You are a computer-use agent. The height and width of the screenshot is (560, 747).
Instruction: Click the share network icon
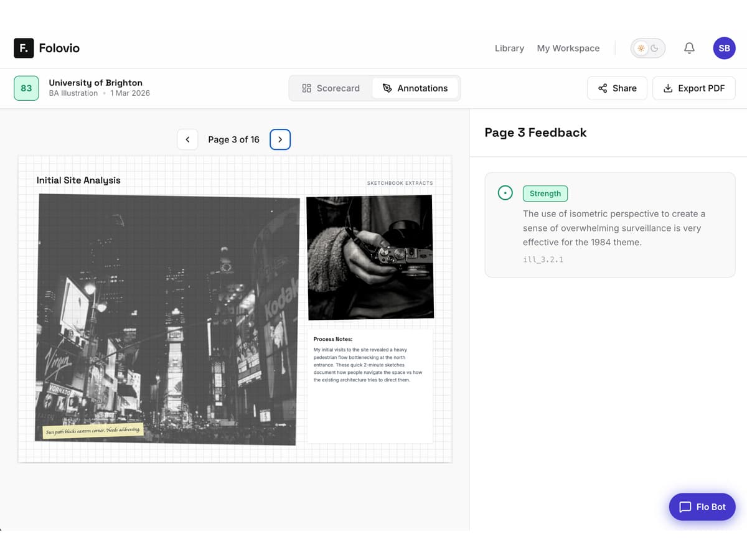(x=601, y=88)
